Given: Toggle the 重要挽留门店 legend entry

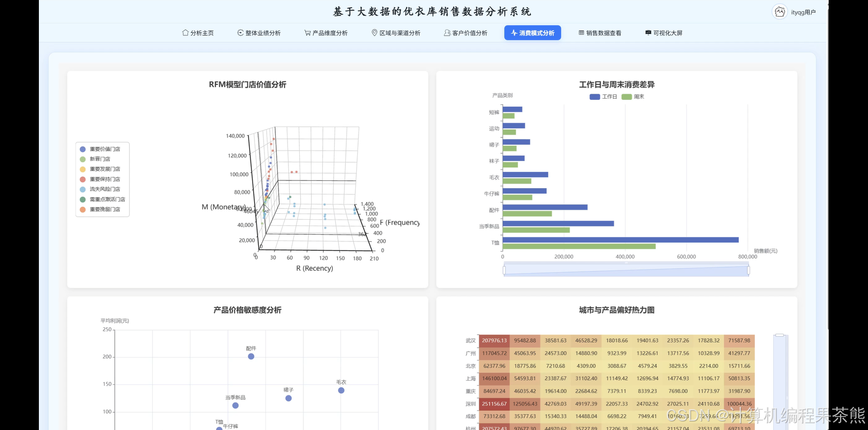Looking at the screenshot, I should (x=100, y=209).
